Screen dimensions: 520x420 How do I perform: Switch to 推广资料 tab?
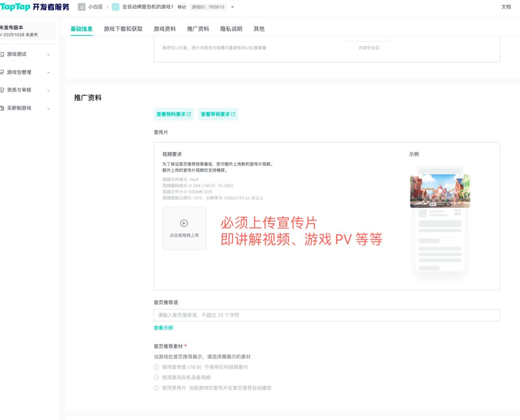click(x=198, y=29)
